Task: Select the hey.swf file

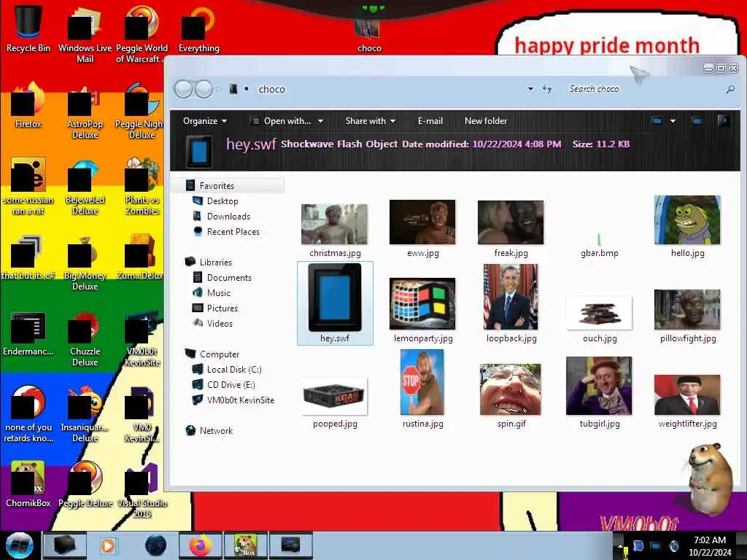Action: [x=335, y=303]
